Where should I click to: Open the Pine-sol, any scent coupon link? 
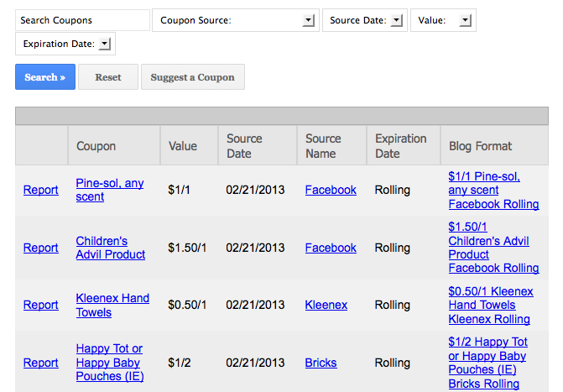(109, 190)
